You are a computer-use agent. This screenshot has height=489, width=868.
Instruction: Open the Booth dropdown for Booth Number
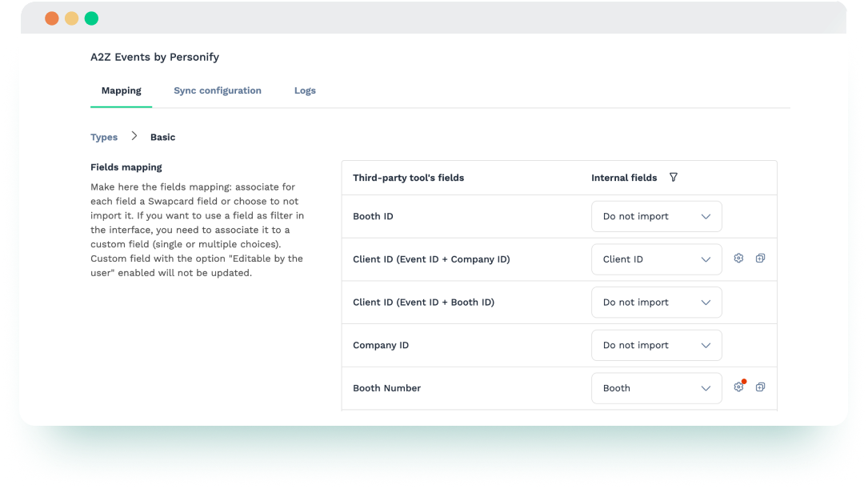pyautogui.click(x=656, y=388)
